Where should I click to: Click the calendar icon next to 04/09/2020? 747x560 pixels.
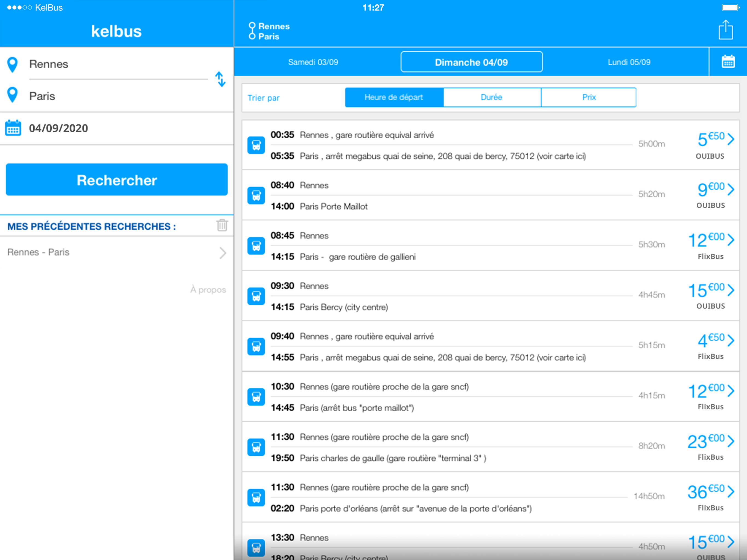[x=13, y=128]
